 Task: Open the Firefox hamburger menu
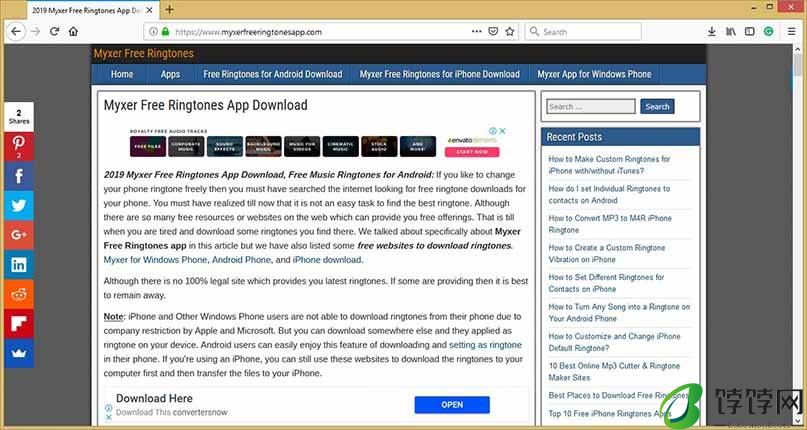click(x=792, y=31)
